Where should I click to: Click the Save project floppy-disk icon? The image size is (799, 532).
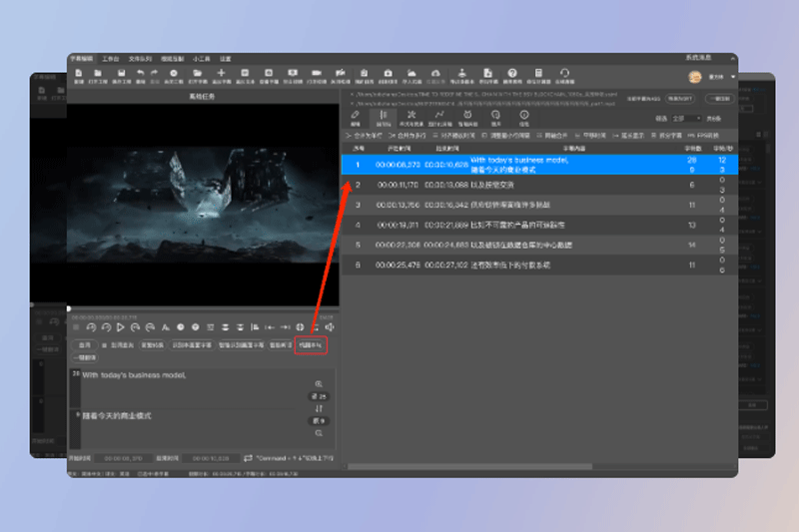coord(120,74)
